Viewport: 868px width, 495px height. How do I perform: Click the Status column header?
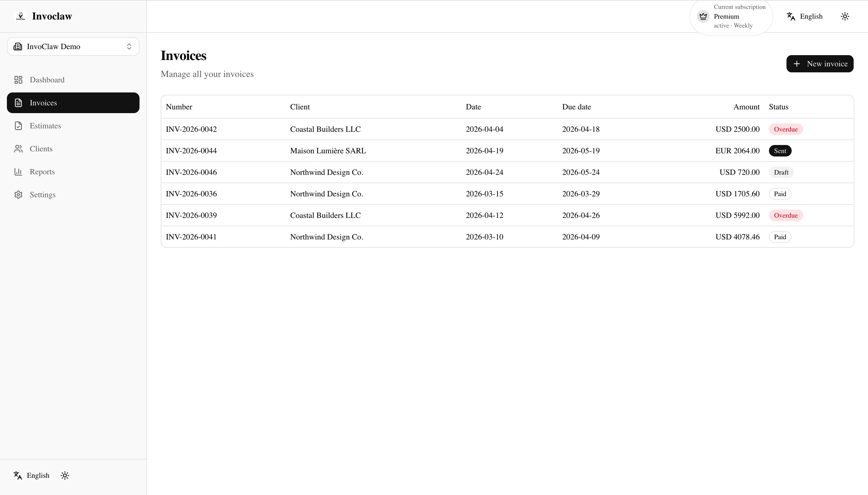779,107
